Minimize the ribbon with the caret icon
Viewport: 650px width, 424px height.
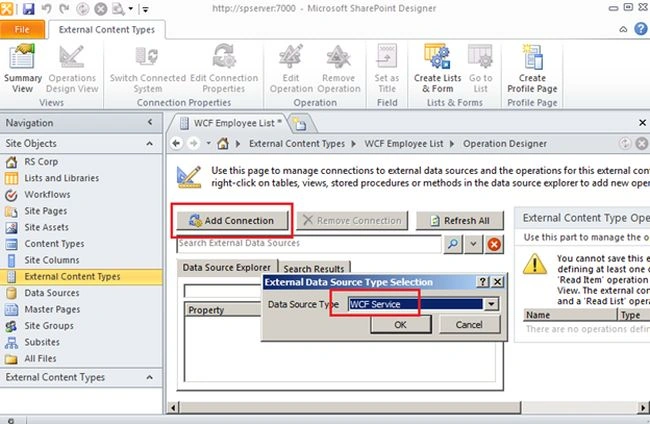(623, 29)
